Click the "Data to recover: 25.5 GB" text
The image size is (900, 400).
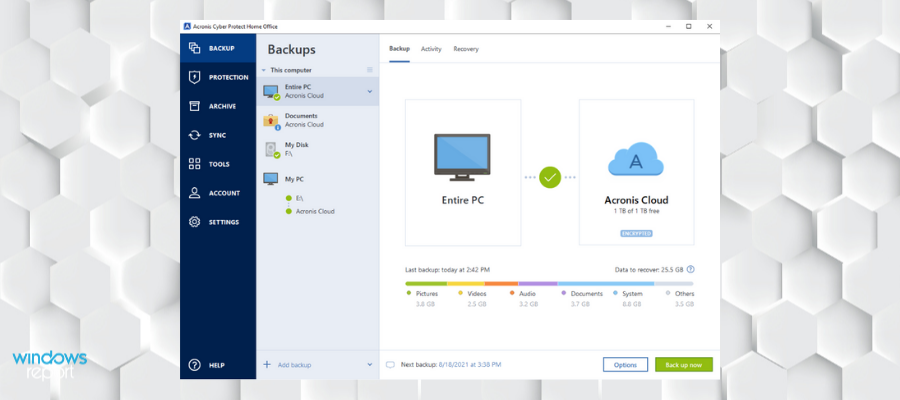tap(649, 269)
